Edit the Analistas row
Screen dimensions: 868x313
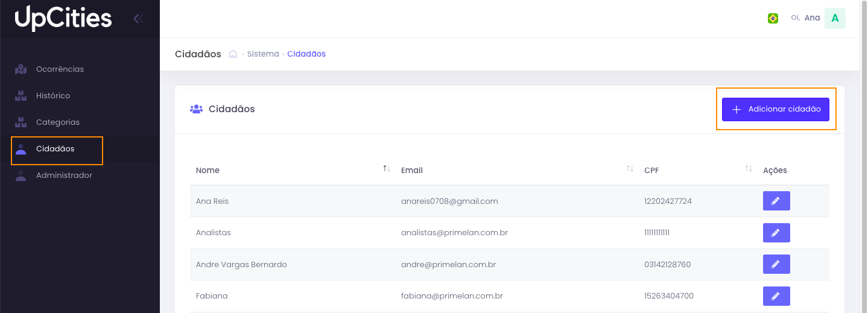tap(776, 233)
